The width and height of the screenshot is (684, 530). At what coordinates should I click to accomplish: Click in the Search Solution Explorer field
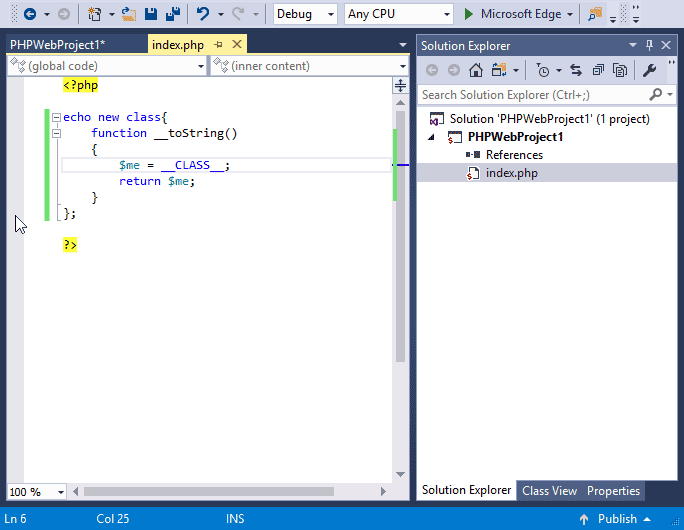(x=534, y=95)
